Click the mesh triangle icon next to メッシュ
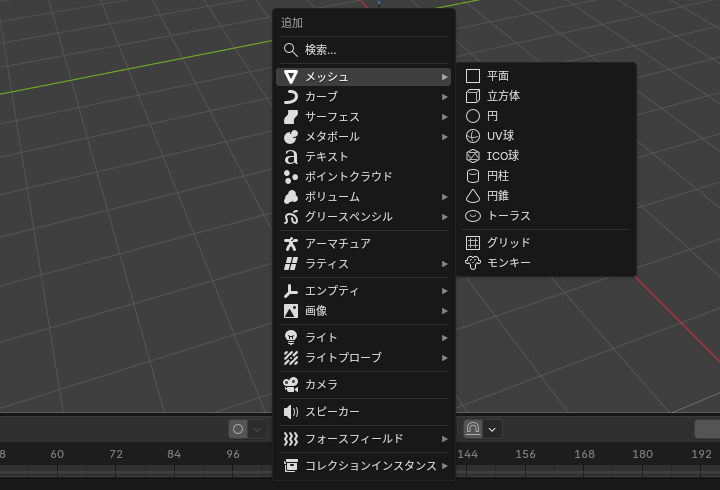The image size is (720, 490). pyautogui.click(x=291, y=77)
